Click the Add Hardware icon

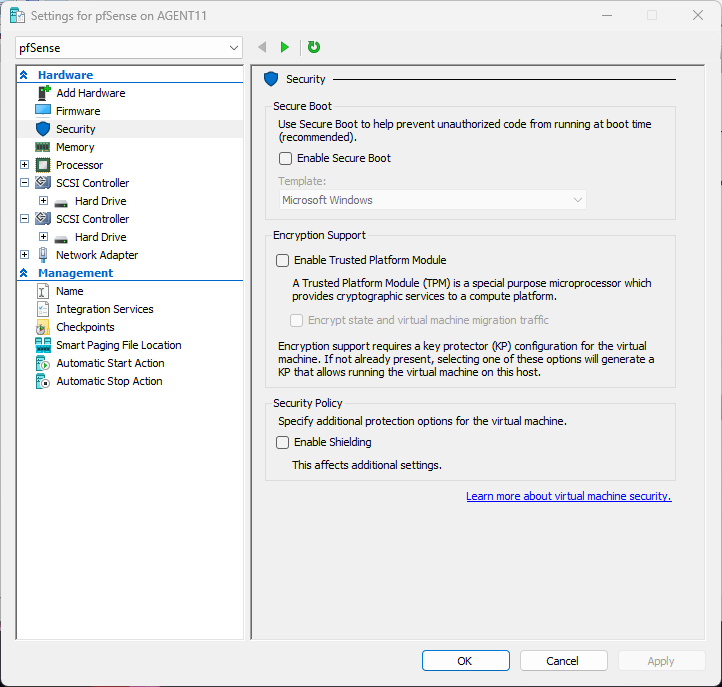point(43,93)
